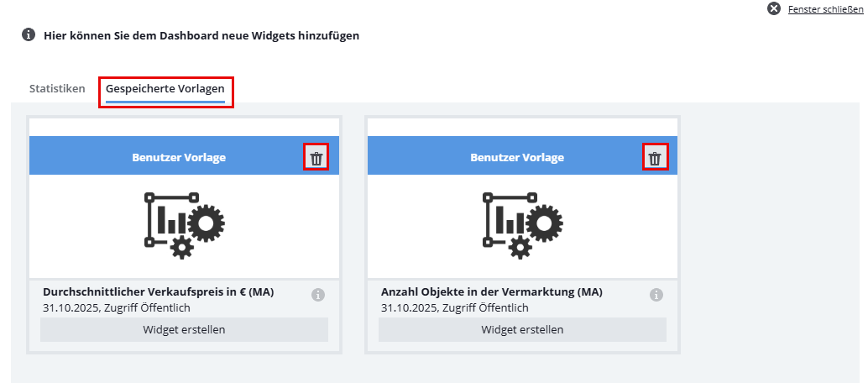
Task: Select the Gespeicherte Vorlagen tab
Action: [x=165, y=88]
